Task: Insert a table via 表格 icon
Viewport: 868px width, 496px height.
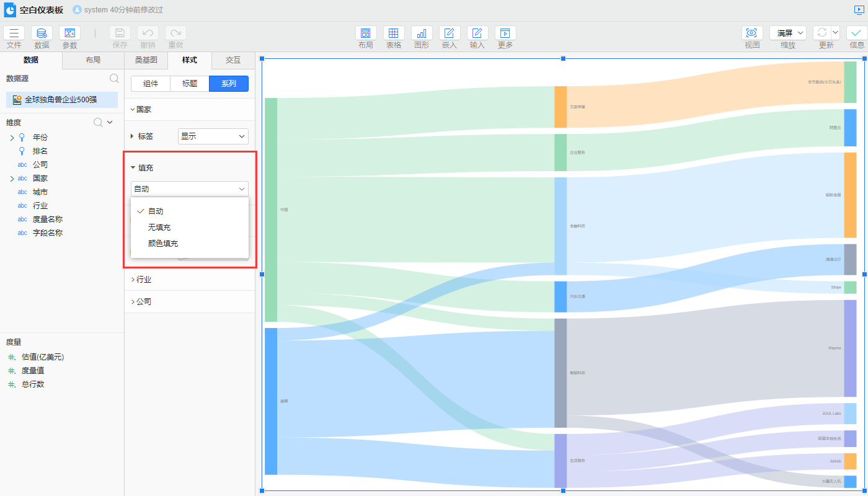Action: click(394, 33)
